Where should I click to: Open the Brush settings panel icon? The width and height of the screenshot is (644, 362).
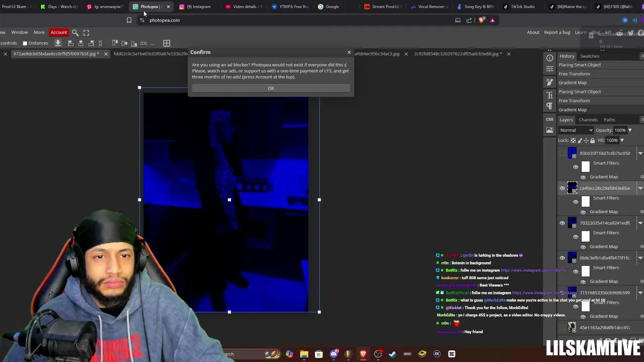549,82
